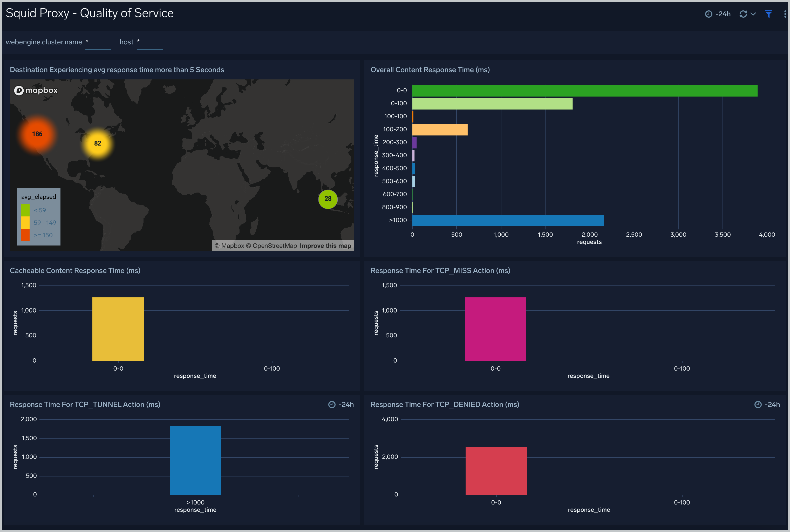Click the yellow 59 - 149 legend swatch
Screen dimensions: 790x532
pos(25,223)
